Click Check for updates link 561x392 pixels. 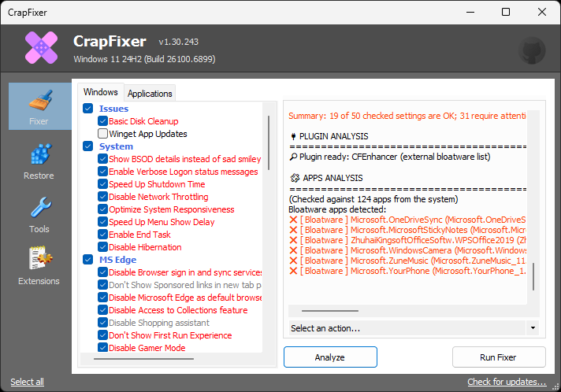(507, 382)
